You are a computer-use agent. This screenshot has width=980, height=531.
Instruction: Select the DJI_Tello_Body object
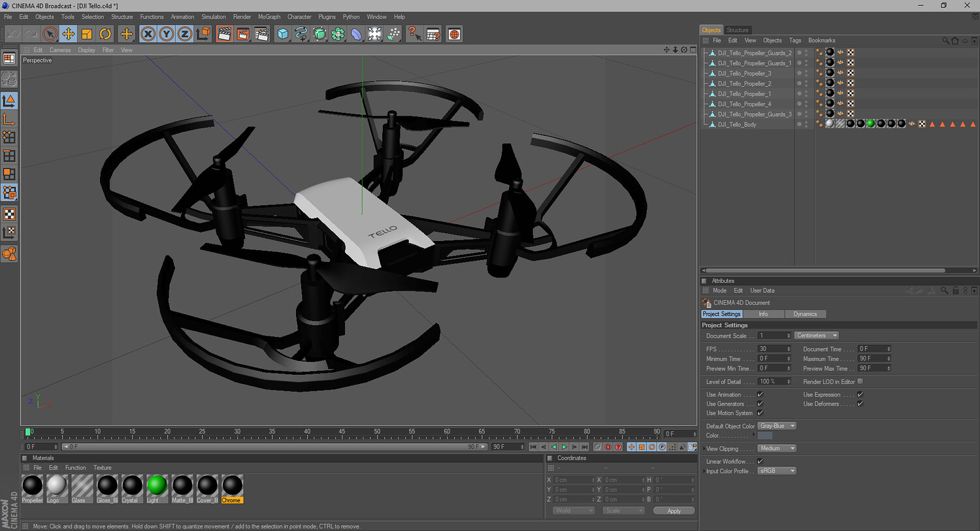(x=737, y=125)
